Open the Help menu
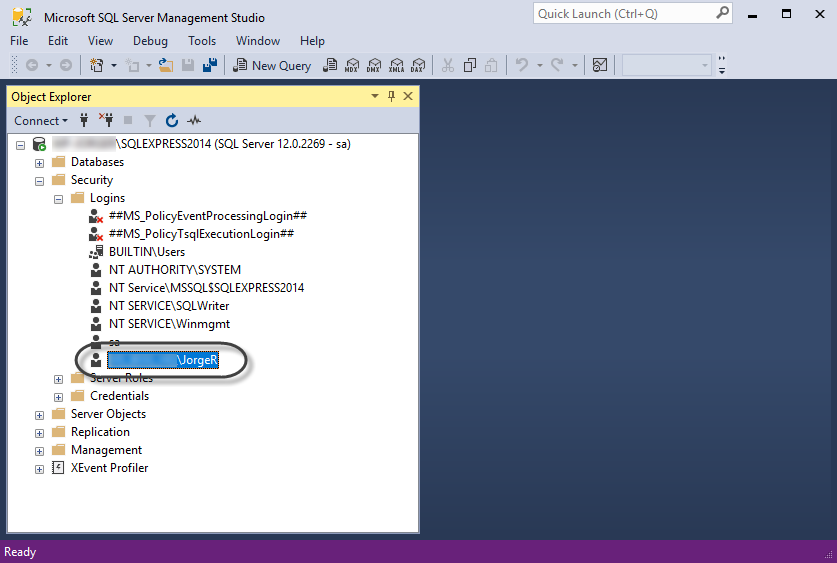This screenshot has height=563, width=837. [x=312, y=41]
